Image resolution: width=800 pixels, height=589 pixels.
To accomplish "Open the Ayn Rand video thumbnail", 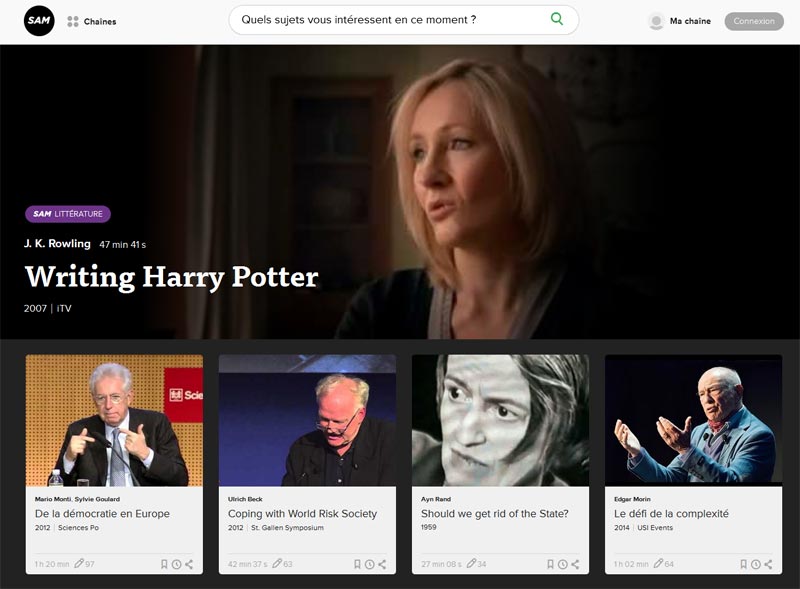I will click(501, 420).
